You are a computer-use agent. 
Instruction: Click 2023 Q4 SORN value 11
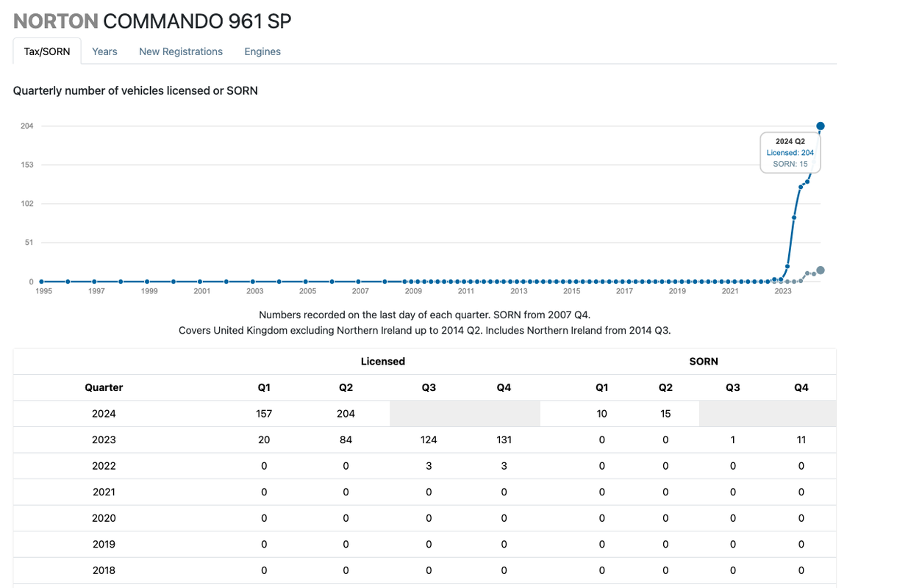pos(801,440)
